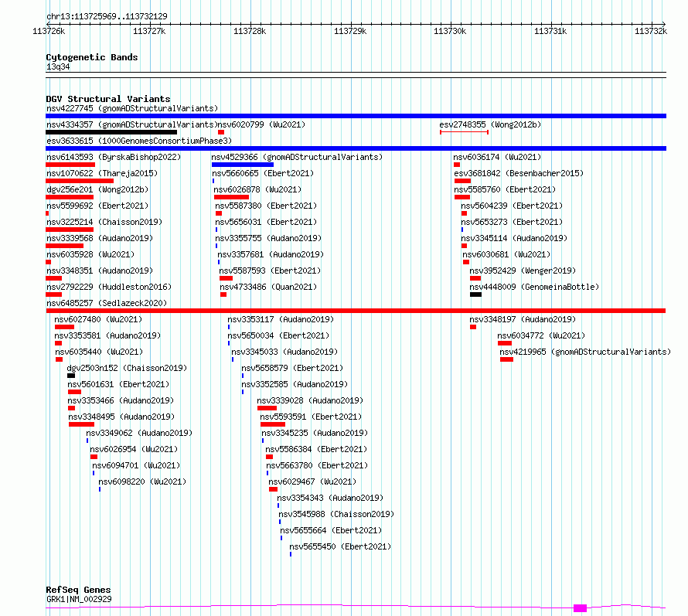688x616 pixels.
Task: Click nsv3348495 (Audano2019) label
Action: 121,417
